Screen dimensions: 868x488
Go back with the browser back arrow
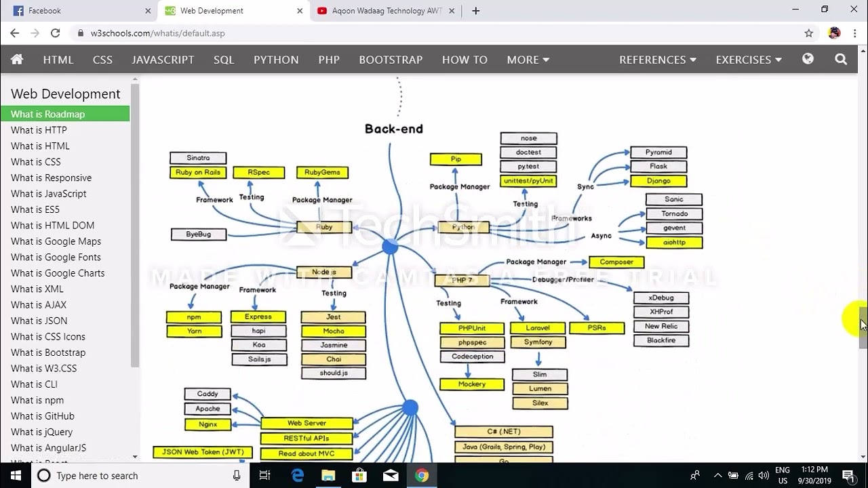pyautogui.click(x=15, y=33)
